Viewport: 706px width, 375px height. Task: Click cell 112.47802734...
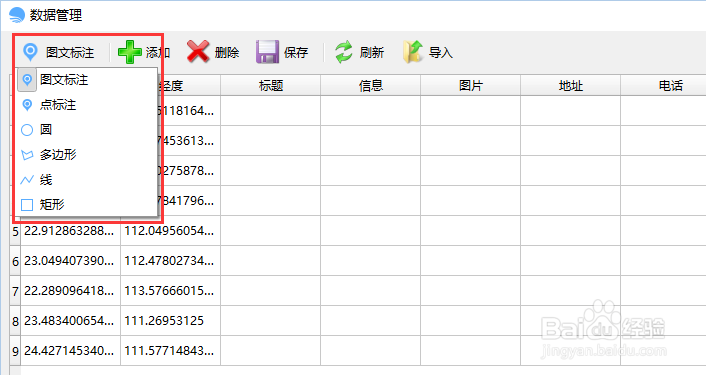click(170, 261)
